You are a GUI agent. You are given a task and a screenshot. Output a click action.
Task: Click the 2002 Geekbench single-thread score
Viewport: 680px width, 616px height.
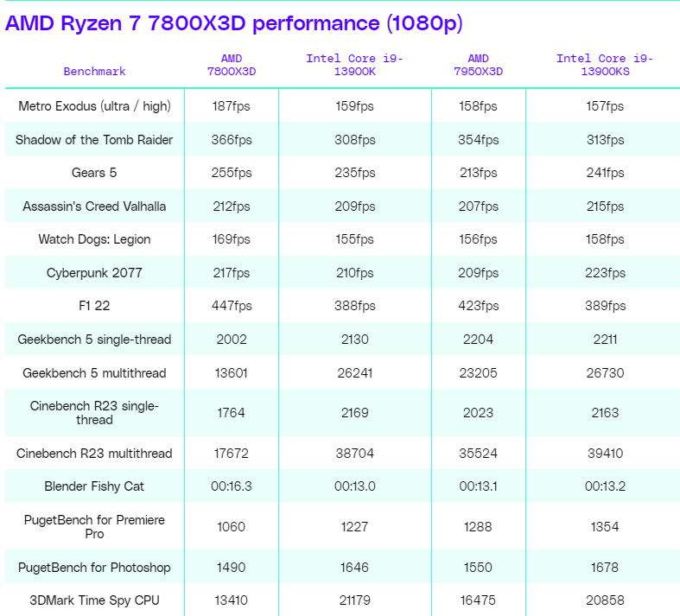232,340
